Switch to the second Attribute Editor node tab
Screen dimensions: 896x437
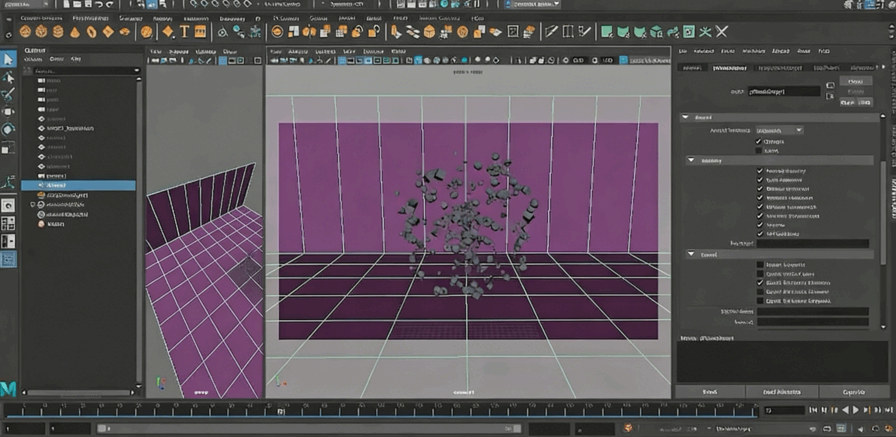(730, 68)
